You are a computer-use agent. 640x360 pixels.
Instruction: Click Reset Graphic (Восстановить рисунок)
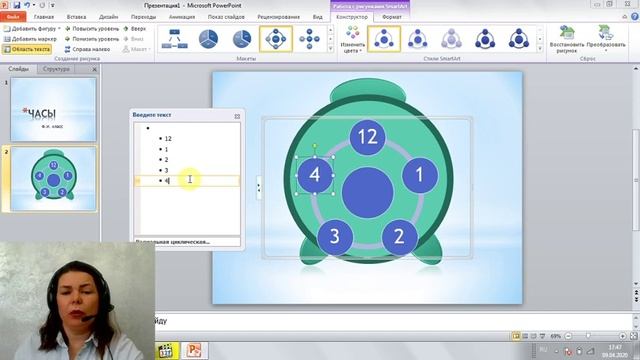click(566, 39)
